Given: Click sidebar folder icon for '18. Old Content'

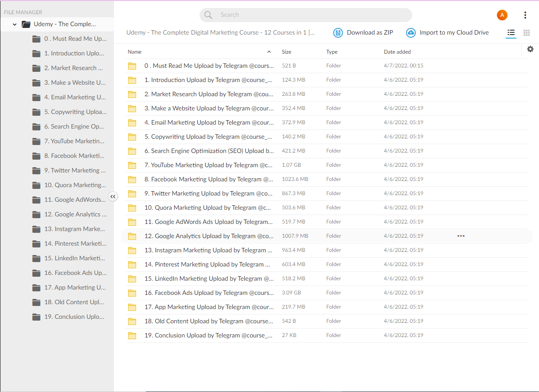Looking at the screenshot, I should (36, 302).
